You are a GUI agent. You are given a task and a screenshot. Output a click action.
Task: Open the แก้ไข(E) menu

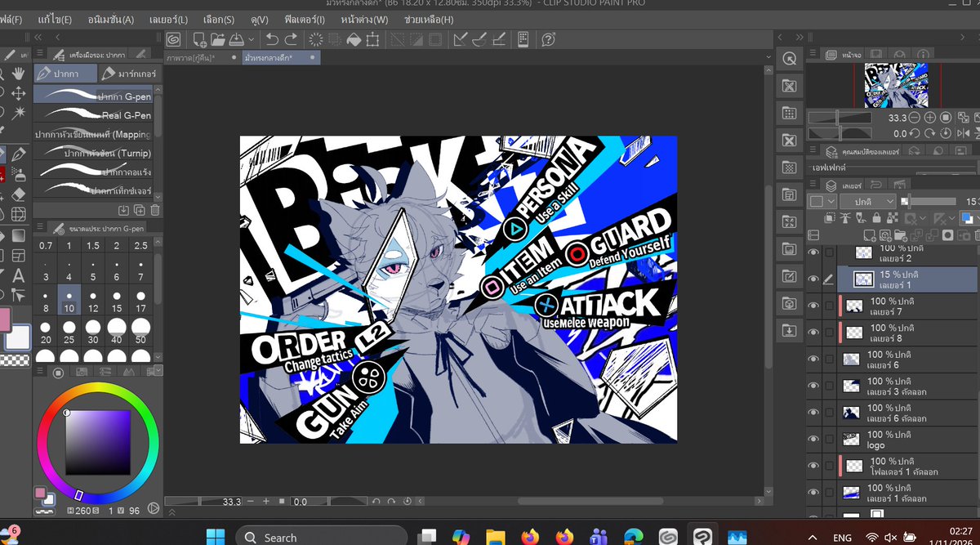click(55, 19)
